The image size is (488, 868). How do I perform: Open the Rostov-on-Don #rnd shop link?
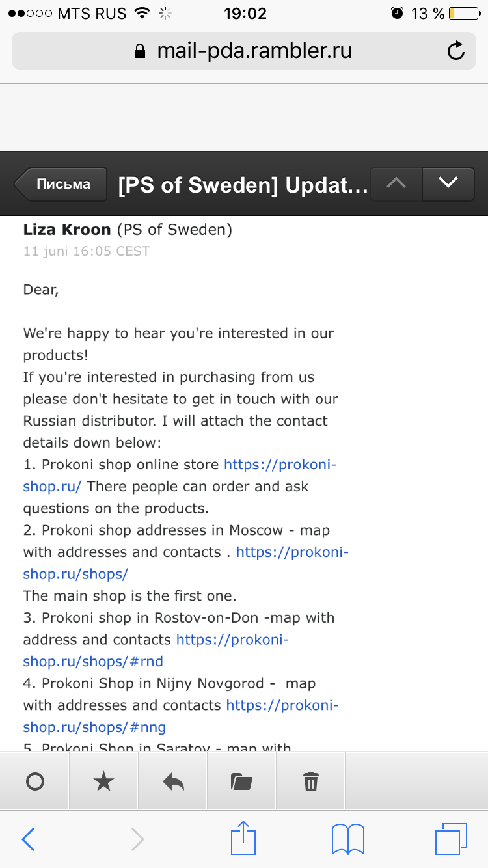click(232, 640)
